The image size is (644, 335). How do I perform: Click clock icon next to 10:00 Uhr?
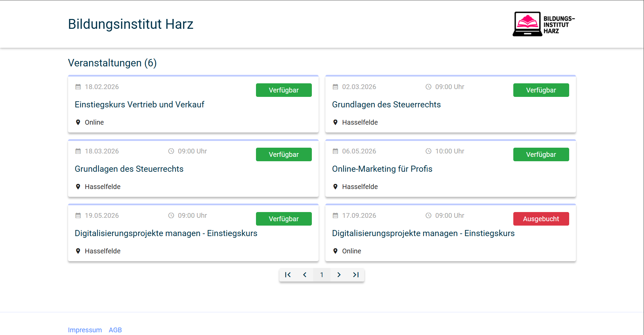pos(428,151)
